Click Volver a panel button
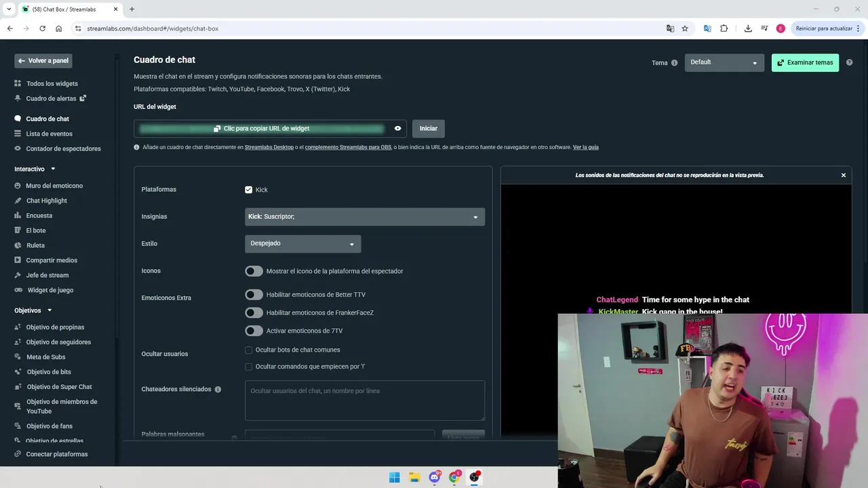Screen dimensions: 868x488 43,60
